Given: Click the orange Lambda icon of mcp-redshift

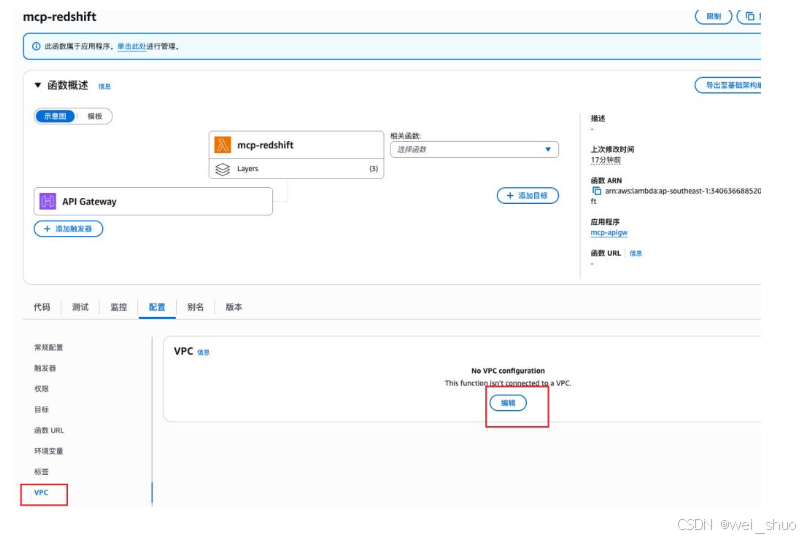Looking at the screenshot, I should 223,145.
